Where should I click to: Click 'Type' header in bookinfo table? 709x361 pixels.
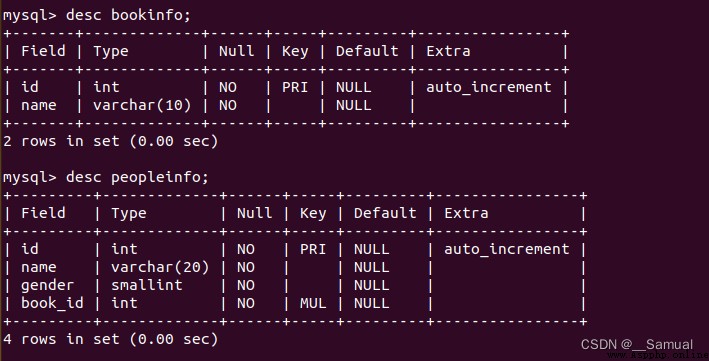coord(111,52)
